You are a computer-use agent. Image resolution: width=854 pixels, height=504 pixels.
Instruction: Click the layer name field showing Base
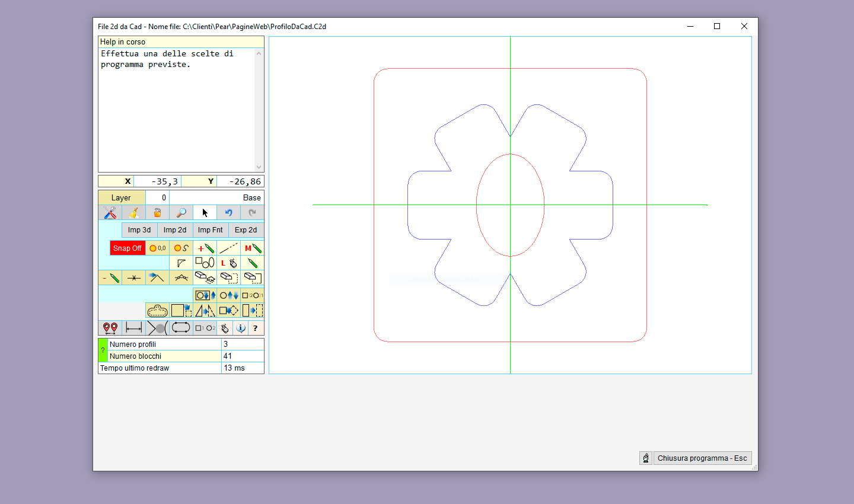point(216,197)
